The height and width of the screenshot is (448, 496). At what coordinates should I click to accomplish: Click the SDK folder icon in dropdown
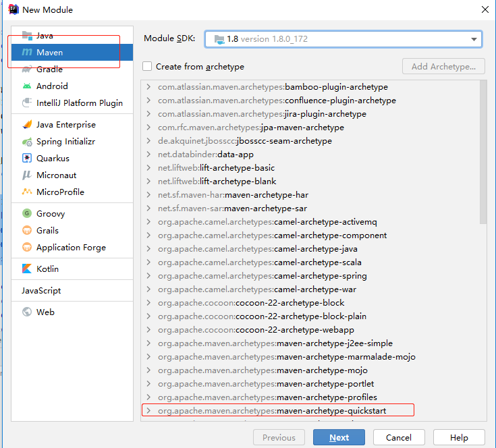point(219,39)
